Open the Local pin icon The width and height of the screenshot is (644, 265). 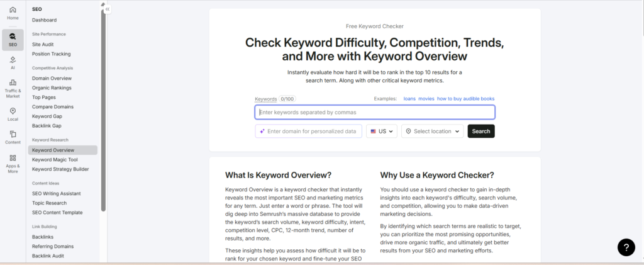pyautogui.click(x=13, y=111)
